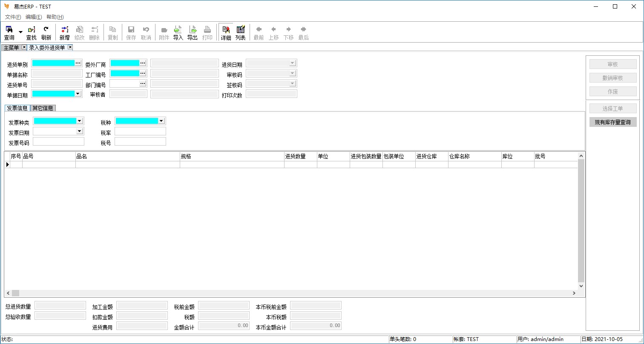Select the 主菜单 tab
The image size is (644, 344).
(11, 48)
